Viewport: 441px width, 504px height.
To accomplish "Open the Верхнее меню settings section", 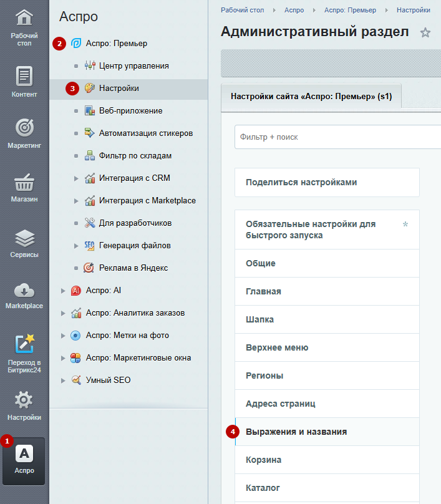I will [327, 347].
